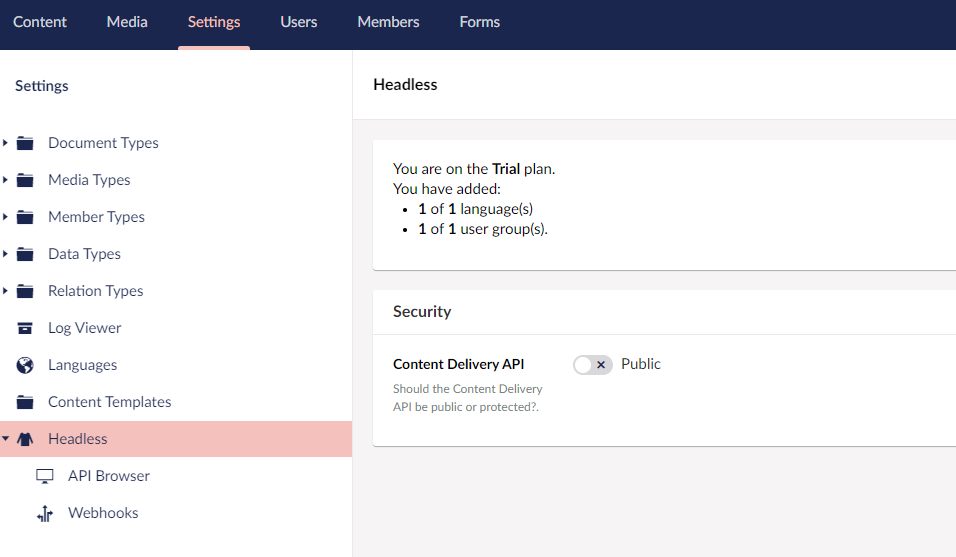Switch to the Content tab
Screen dimensions: 956x557
pos(40,22)
